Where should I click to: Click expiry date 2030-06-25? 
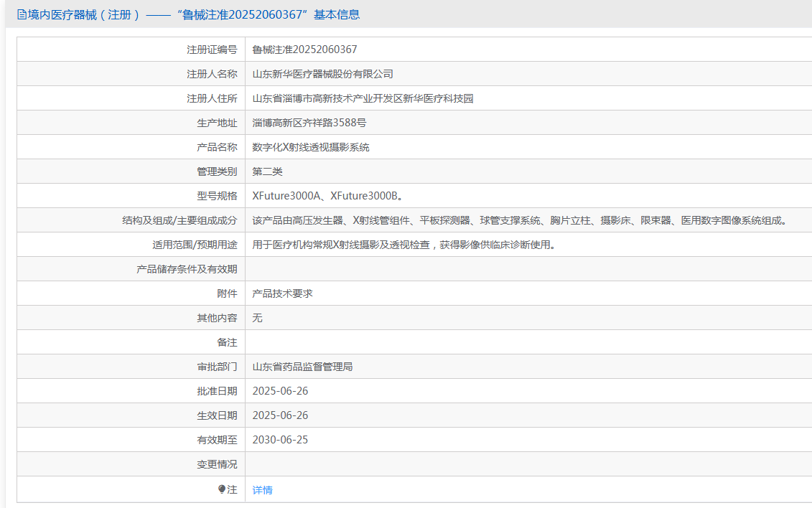click(280, 439)
